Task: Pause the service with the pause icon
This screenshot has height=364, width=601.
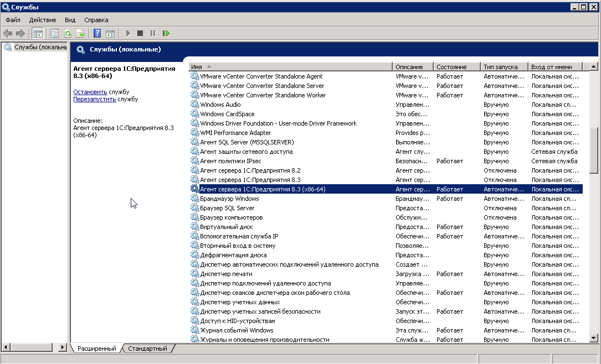Action: (x=153, y=34)
